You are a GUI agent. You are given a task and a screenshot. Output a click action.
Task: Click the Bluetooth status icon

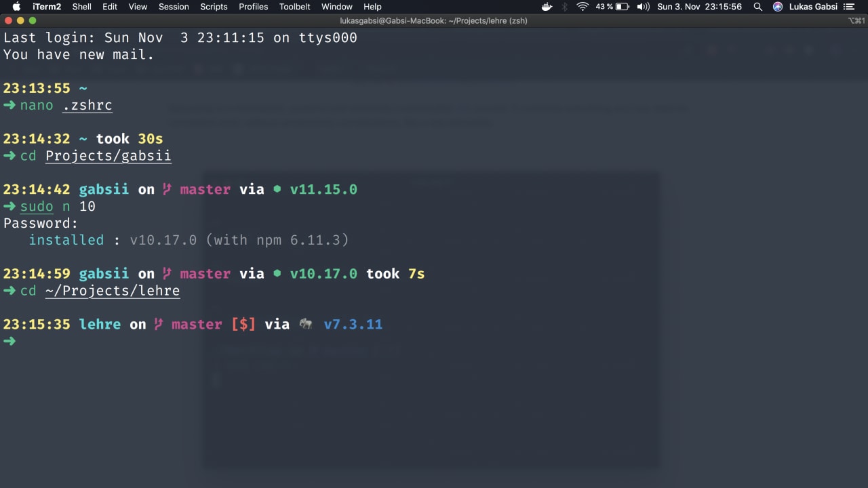(565, 7)
